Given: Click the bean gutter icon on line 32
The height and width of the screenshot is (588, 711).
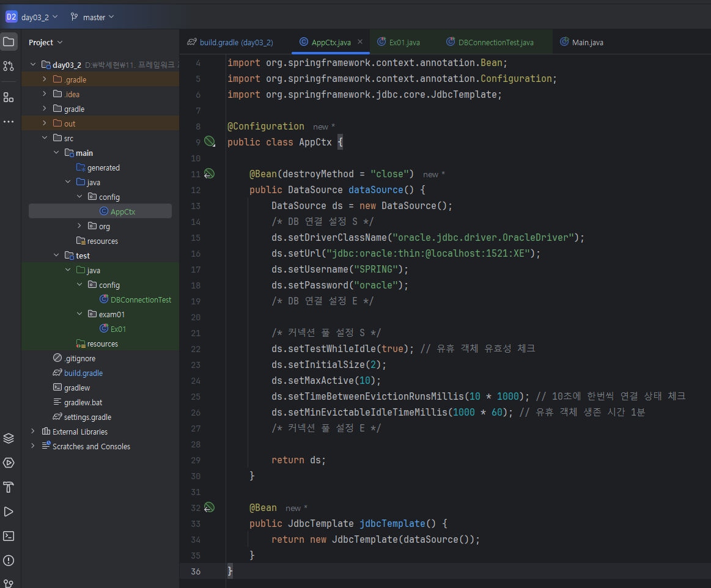Looking at the screenshot, I should (209, 507).
